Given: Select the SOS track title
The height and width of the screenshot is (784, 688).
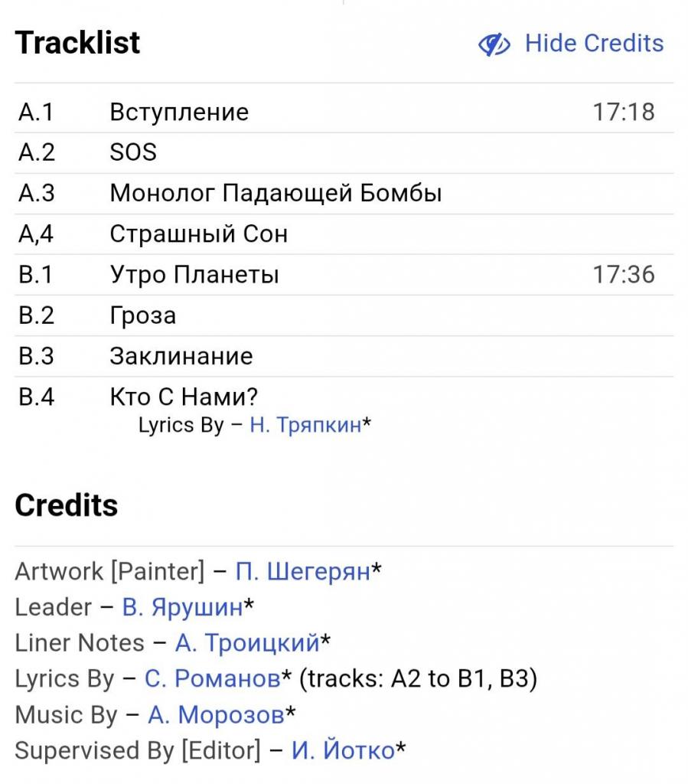Looking at the screenshot, I should coord(133,152).
